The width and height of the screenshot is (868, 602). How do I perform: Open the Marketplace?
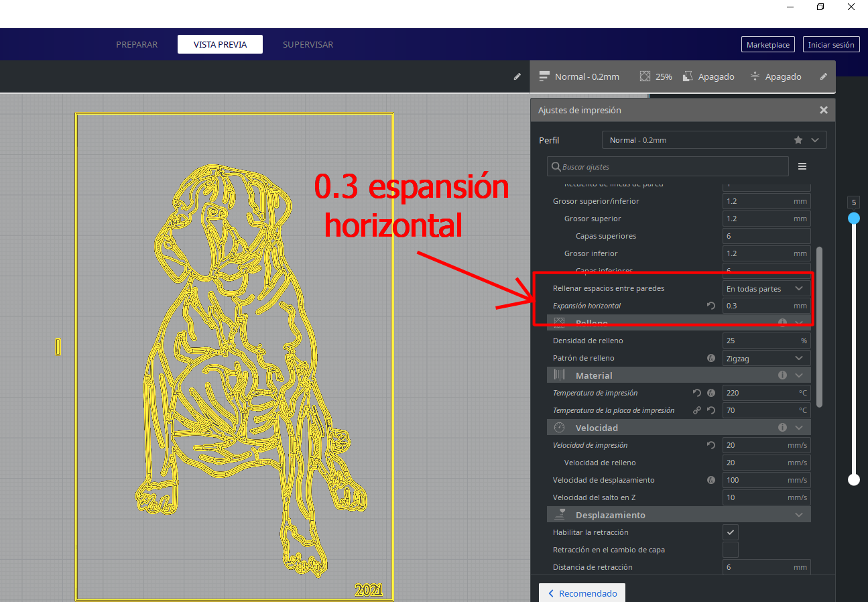pyautogui.click(x=767, y=44)
